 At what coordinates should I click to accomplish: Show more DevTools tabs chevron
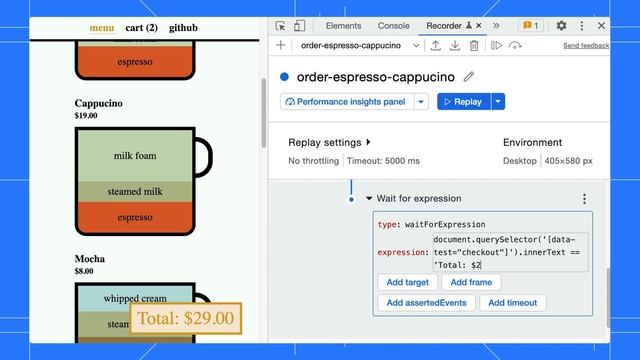496,26
